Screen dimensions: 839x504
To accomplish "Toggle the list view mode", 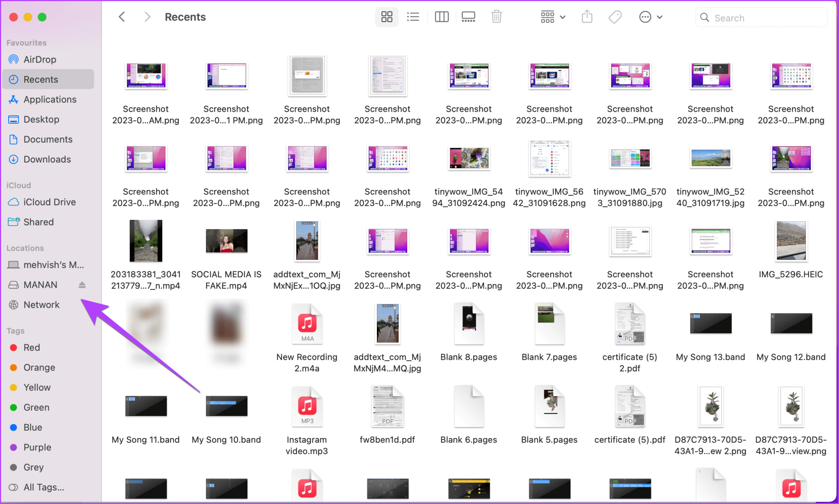I will [x=413, y=17].
